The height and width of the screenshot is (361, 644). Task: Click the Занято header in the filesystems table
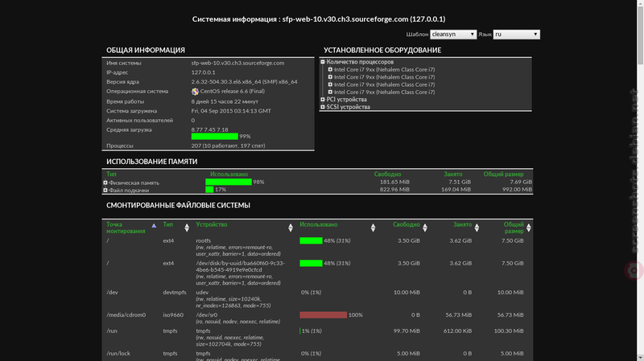click(462, 224)
